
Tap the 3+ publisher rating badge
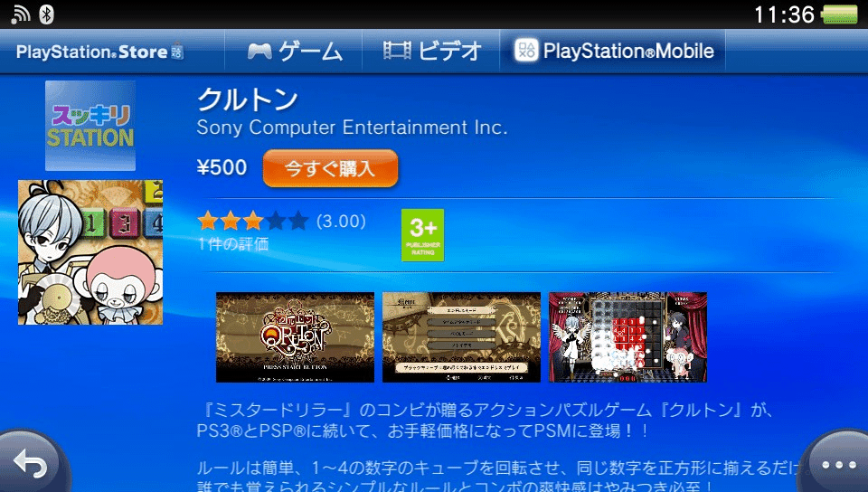(422, 235)
